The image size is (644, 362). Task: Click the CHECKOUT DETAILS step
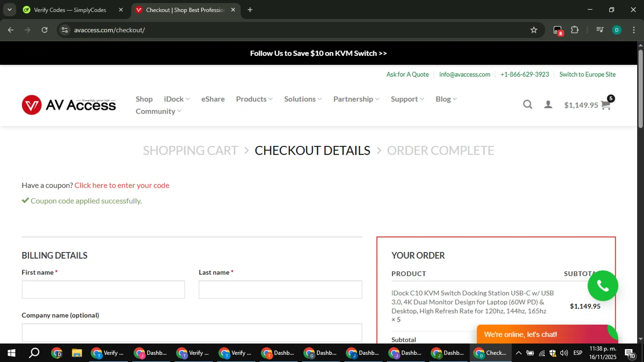(312, 151)
